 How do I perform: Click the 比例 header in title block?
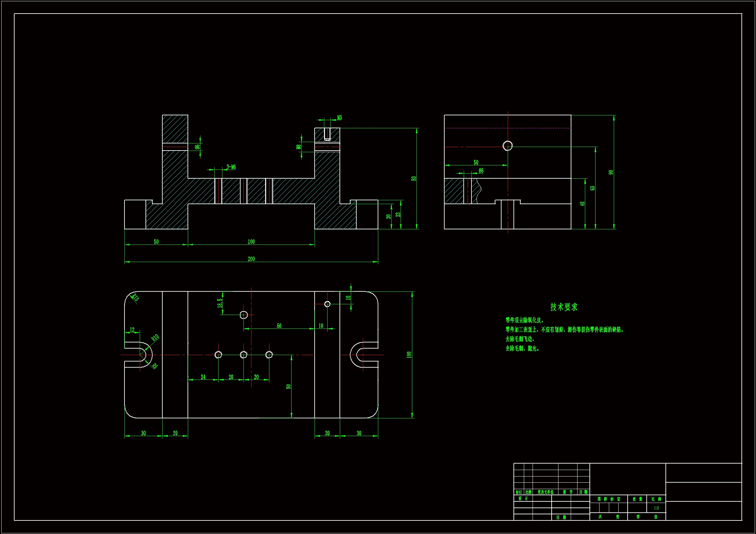(x=656, y=499)
